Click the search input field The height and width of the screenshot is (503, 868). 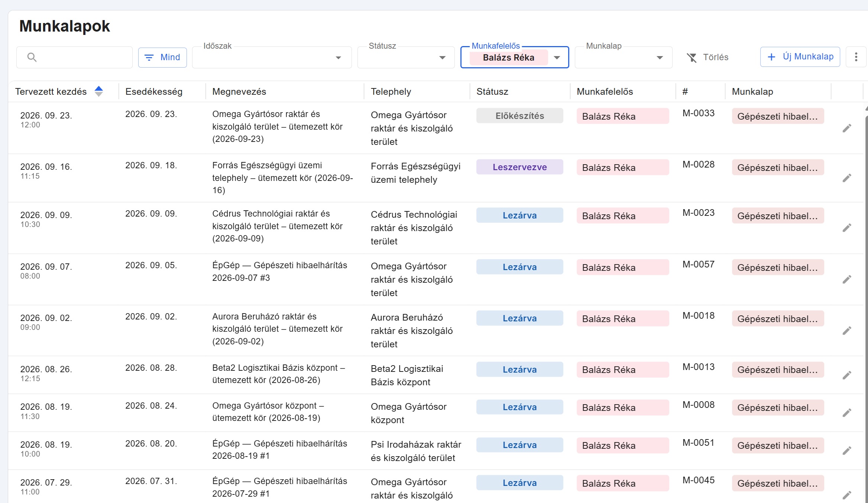pos(74,57)
